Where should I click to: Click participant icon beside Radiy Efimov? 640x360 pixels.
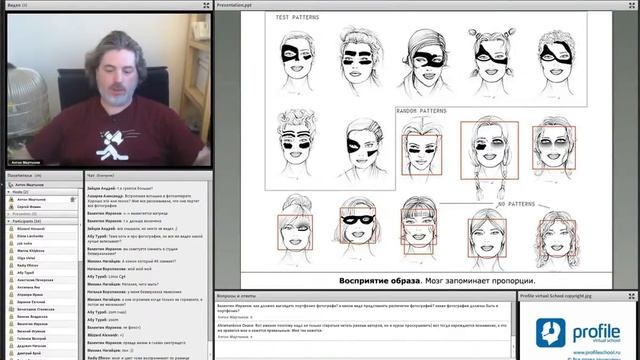(x=11, y=265)
